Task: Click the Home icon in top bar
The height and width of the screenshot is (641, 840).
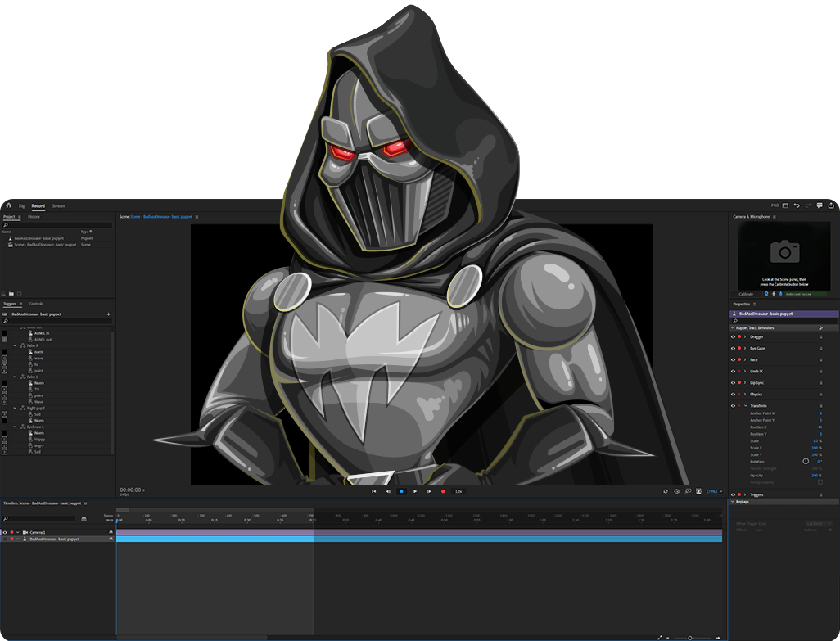Action: (8, 205)
